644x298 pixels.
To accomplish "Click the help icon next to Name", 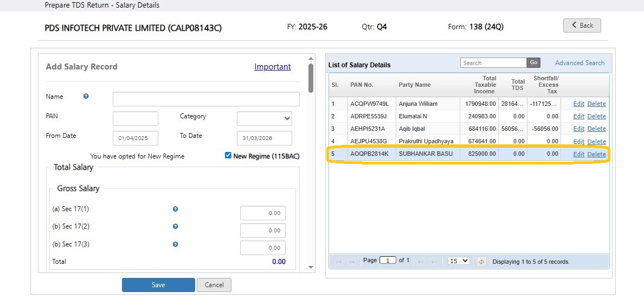I will (86, 96).
